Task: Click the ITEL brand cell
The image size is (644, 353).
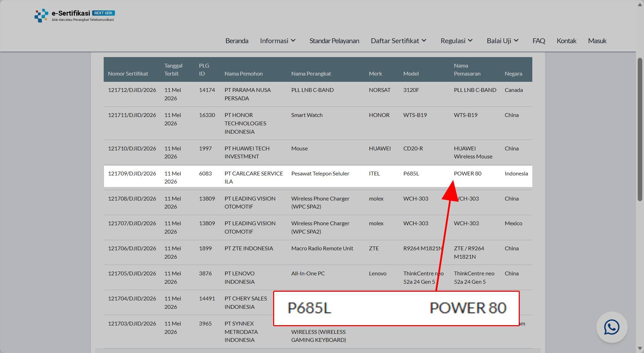Action: 374,173
